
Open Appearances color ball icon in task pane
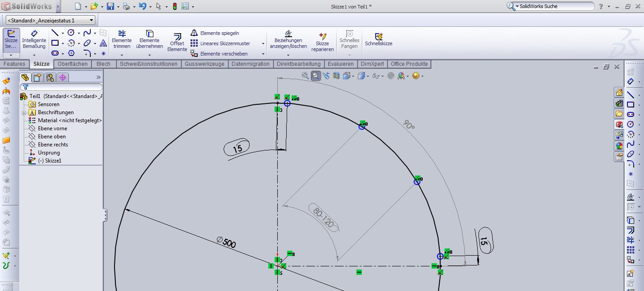pos(619,146)
